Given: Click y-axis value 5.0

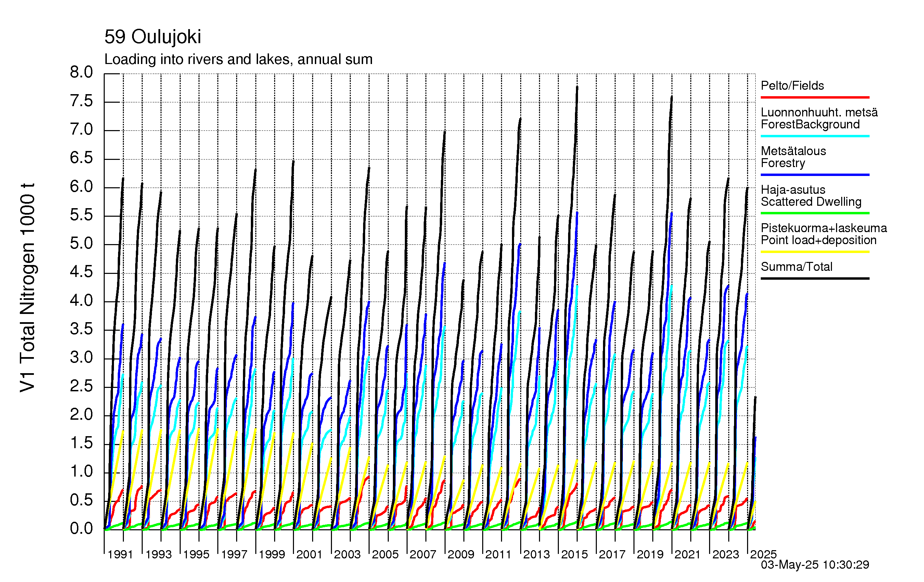Looking at the screenshot, I should (81, 243).
